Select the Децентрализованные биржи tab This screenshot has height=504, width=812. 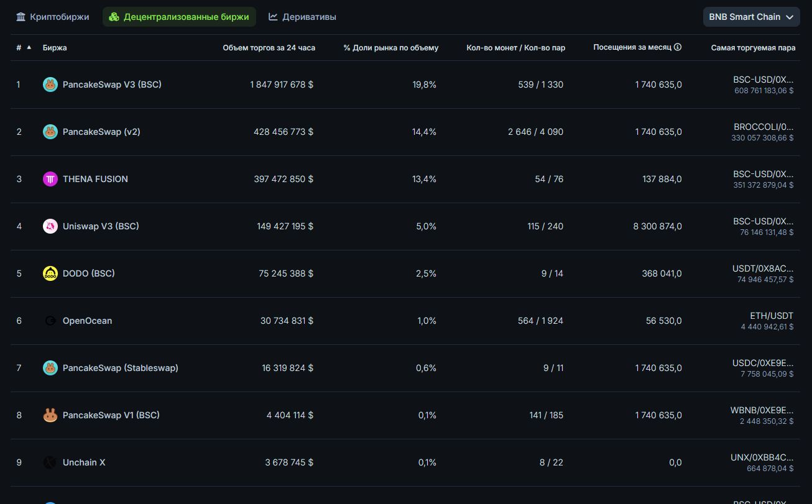[x=179, y=17]
